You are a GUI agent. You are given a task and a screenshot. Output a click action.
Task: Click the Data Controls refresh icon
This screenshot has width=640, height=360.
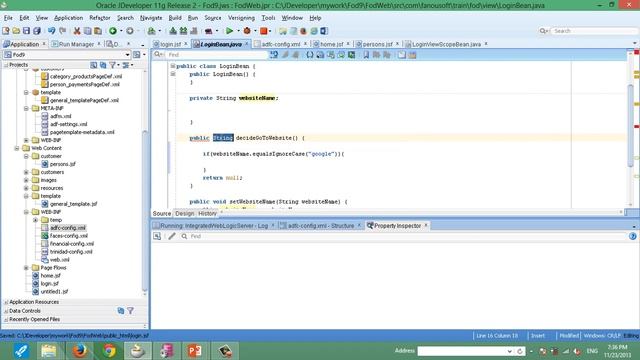click(121, 311)
